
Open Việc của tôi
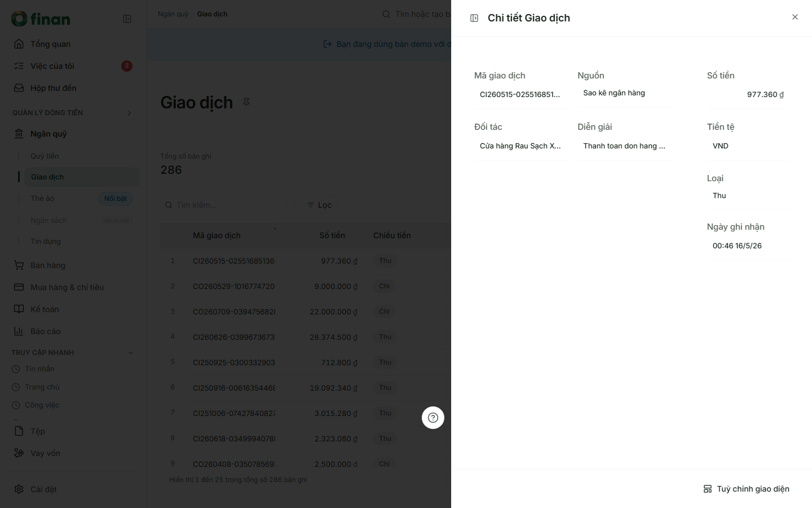73,66
